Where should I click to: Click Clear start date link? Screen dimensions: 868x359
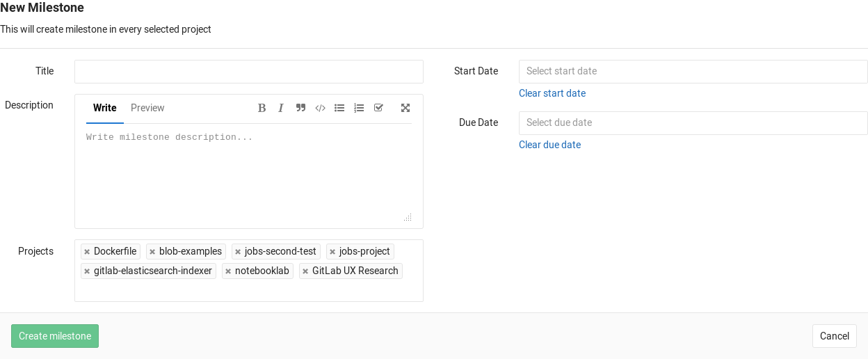pos(552,93)
